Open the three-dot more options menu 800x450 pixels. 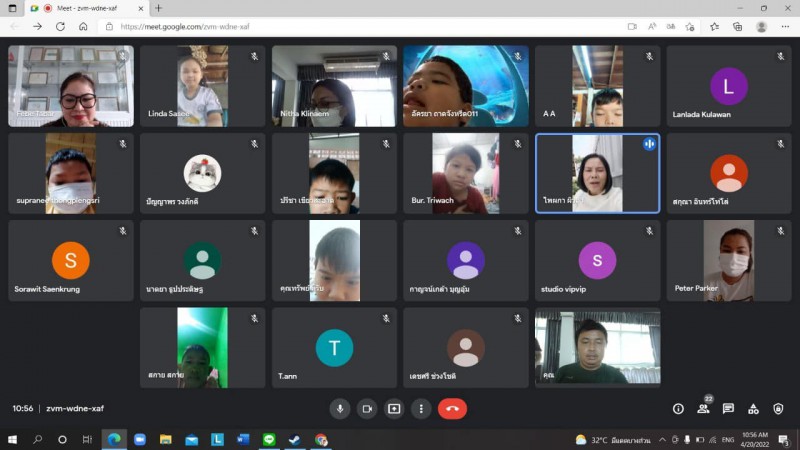pos(421,409)
